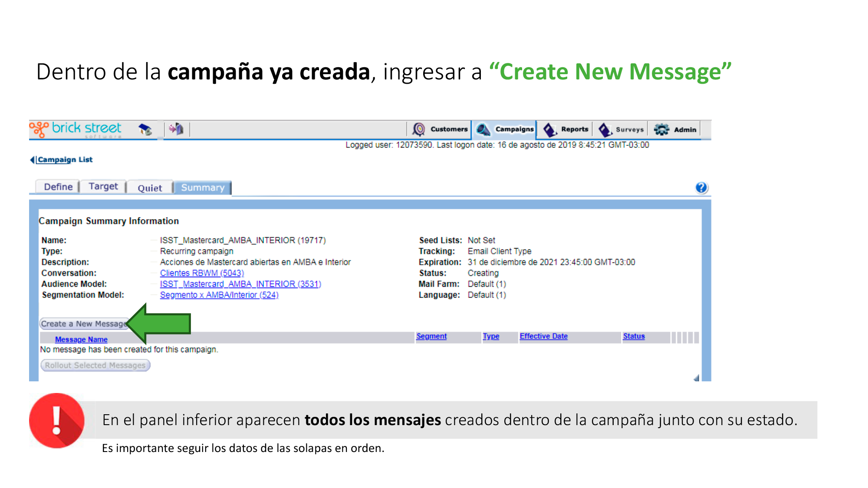Viewport: 868px width, 488px height.
Task: Switch to the Quiet tab
Action: coord(150,188)
